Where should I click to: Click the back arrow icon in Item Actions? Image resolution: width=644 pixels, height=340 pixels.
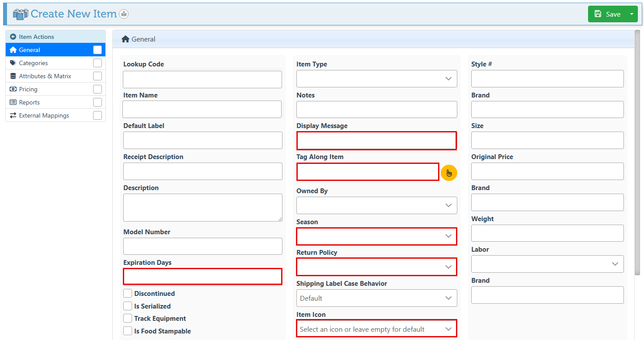click(13, 37)
